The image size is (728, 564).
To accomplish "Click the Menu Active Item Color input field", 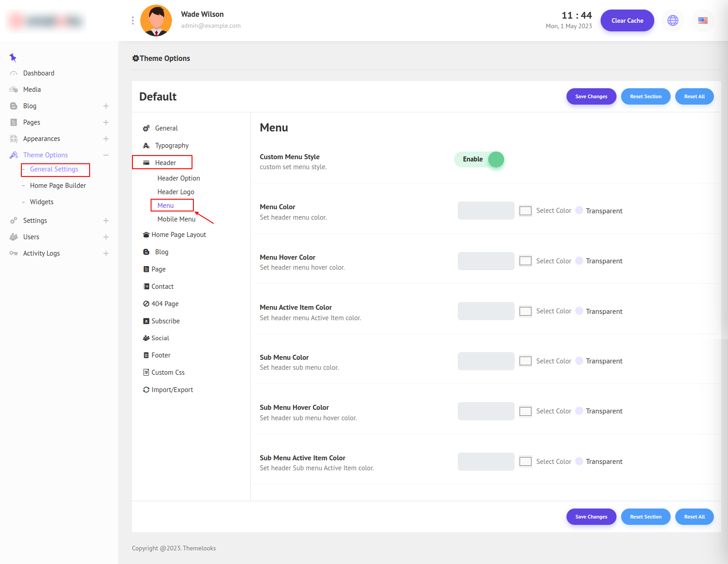I will click(485, 311).
